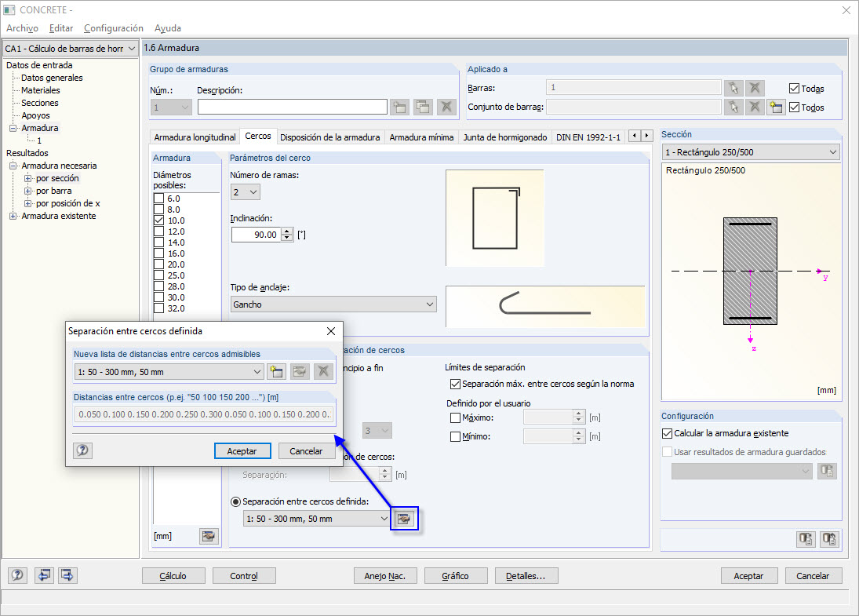Check diameter 12.0 checkbox
Viewport: 859px width, 616px height.
(159, 231)
